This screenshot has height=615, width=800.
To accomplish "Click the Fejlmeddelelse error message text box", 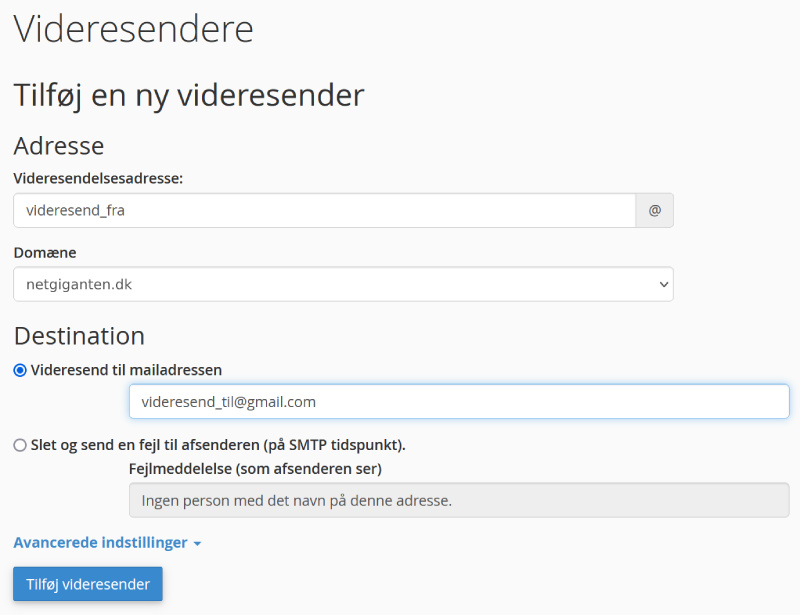I will [459, 500].
